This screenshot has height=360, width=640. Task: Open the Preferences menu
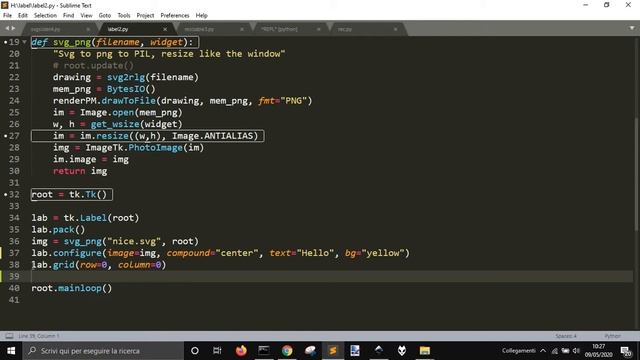(x=175, y=16)
